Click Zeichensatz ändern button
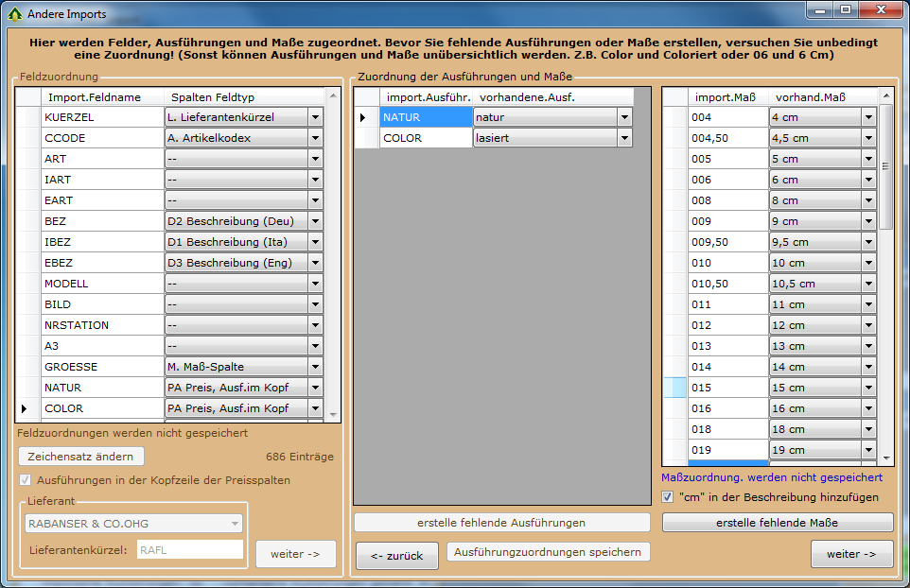 (81, 457)
